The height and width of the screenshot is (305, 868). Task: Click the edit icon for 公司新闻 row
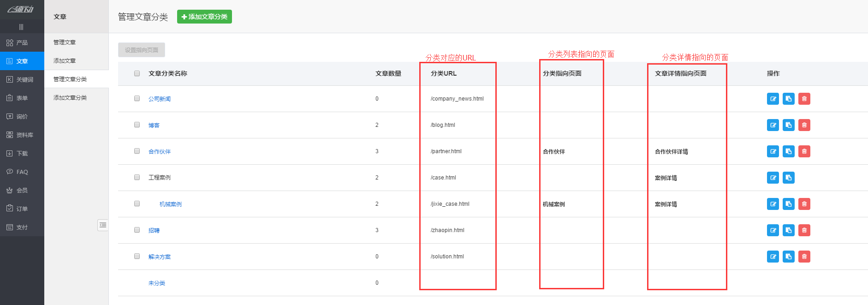(773, 99)
